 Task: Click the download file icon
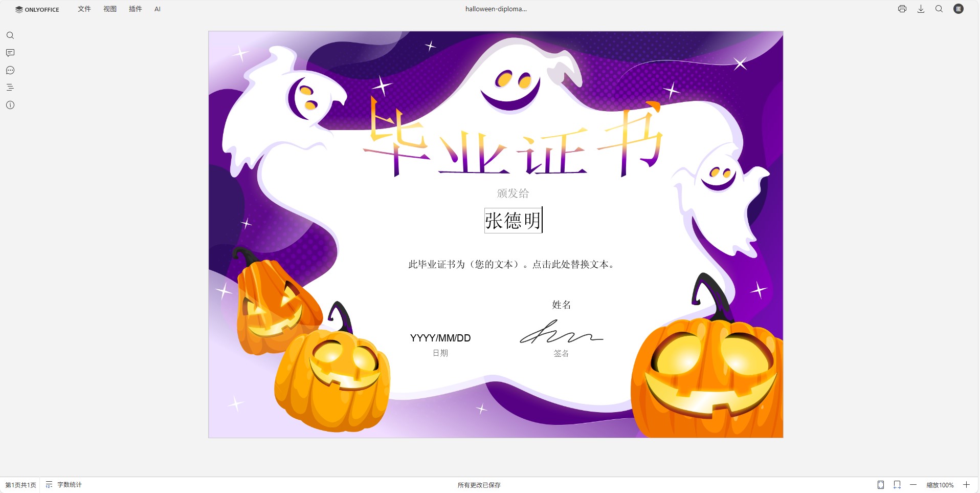921,9
